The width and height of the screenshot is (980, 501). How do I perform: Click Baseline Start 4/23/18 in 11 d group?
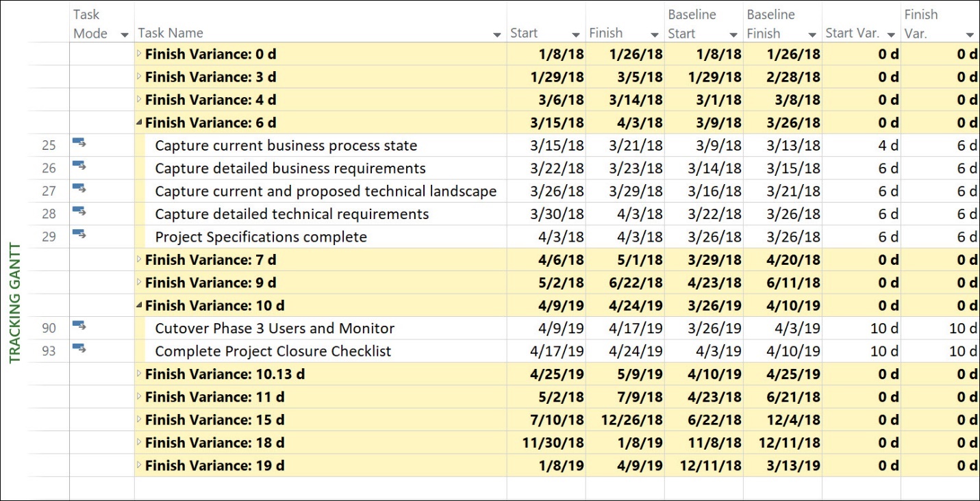click(x=714, y=397)
